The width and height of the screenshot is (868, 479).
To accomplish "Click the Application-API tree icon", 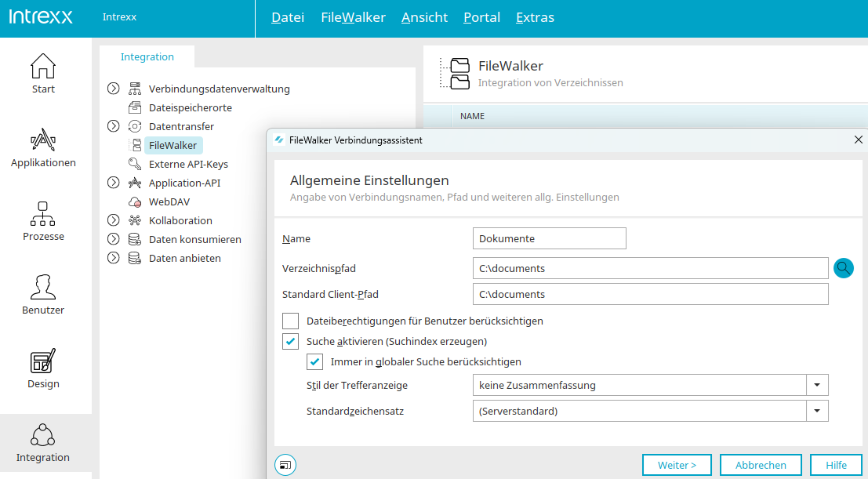I will point(135,183).
